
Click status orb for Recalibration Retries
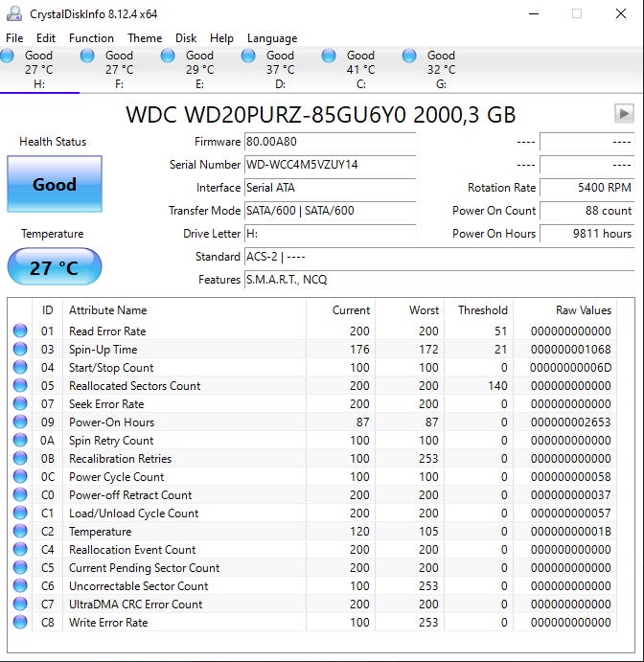point(20,458)
